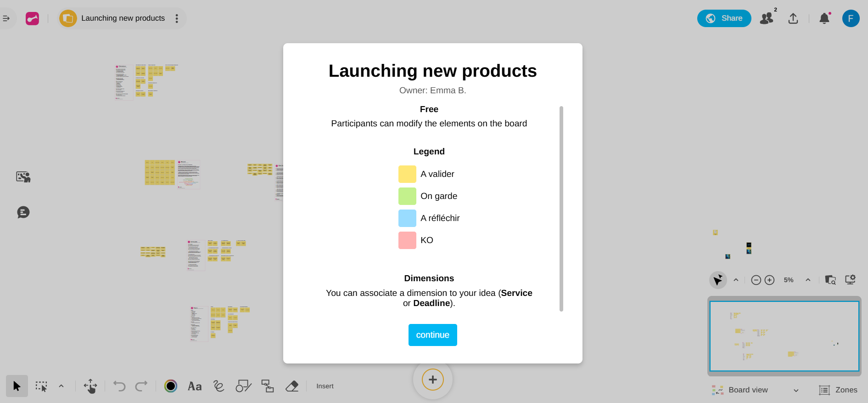Select the shapes tool

coord(243,386)
